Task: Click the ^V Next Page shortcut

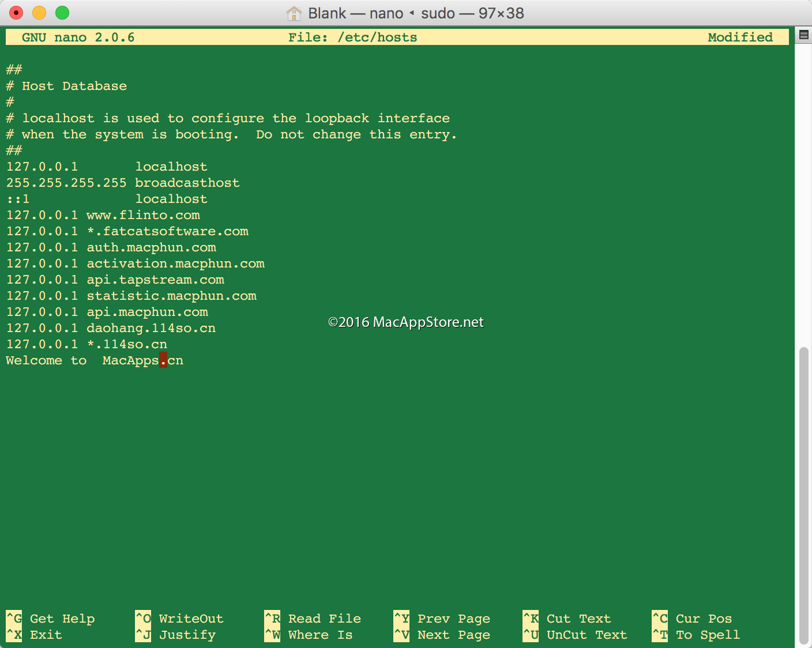Action: [442, 635]
